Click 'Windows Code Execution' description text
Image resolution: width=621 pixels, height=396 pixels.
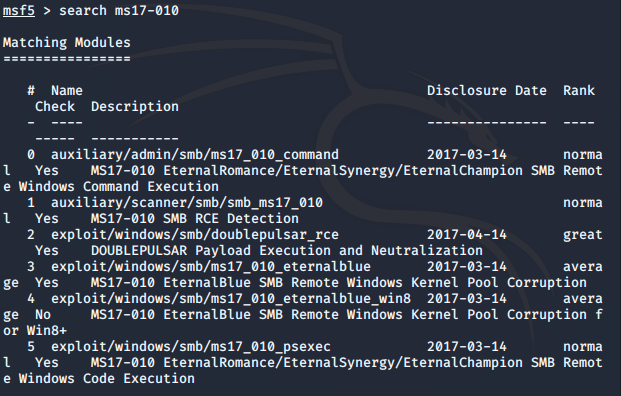107,379
